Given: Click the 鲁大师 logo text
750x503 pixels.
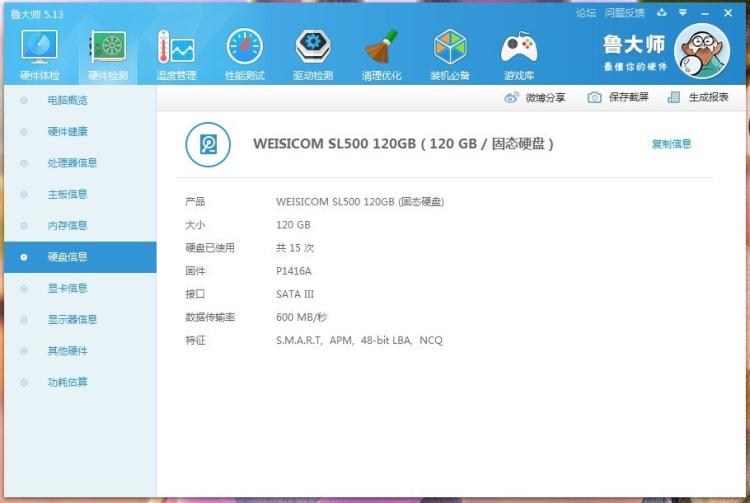Looking at the screenshot, I should [634, 44].
